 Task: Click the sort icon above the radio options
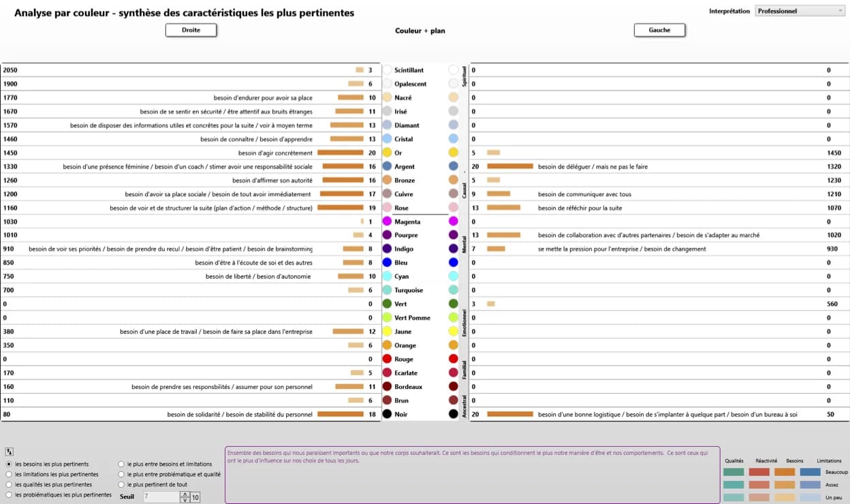(x=10, y=452)
